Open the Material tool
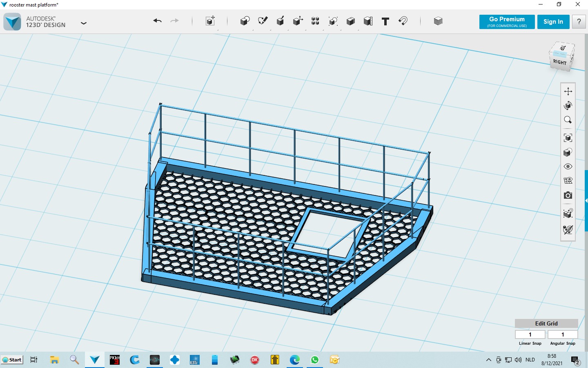588x368 pixels. [438, 21]
